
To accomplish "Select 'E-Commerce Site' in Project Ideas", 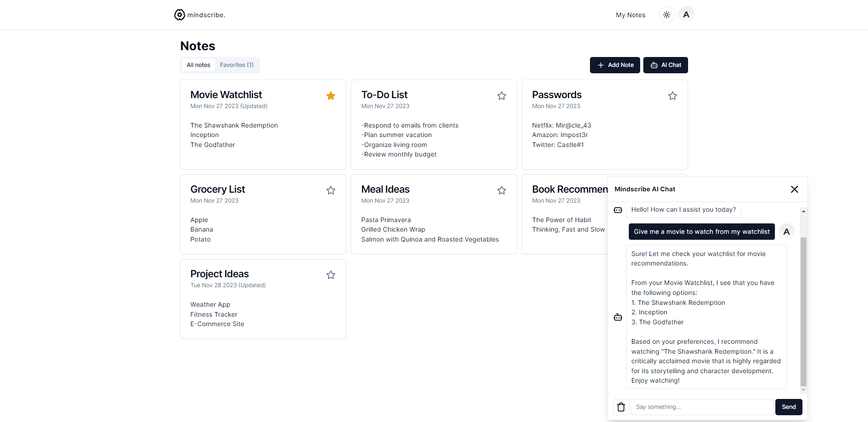I will click(217, 324).
